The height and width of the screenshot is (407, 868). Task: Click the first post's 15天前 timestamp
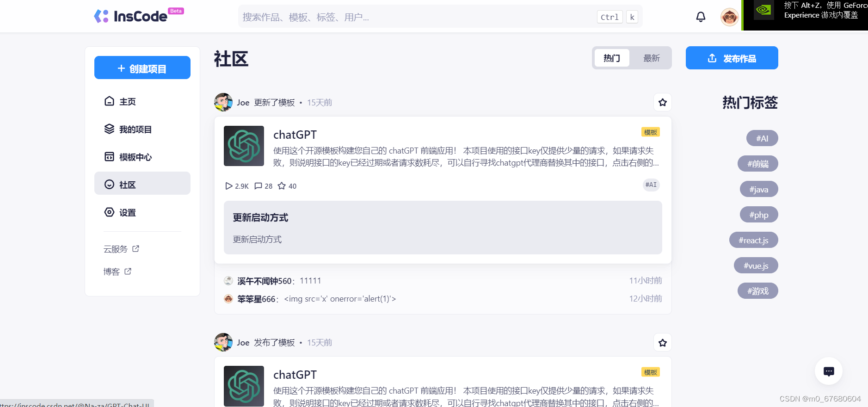tap(320, 103)
